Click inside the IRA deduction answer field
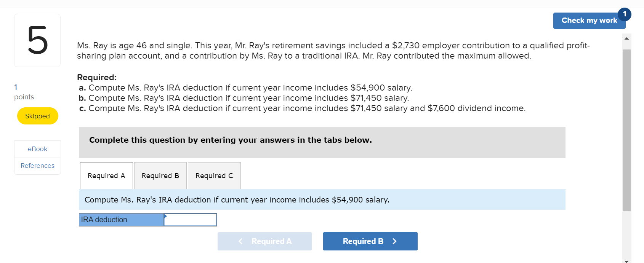Image resolution: width=644 pixels, height=263 pixels. click(191, 220)
